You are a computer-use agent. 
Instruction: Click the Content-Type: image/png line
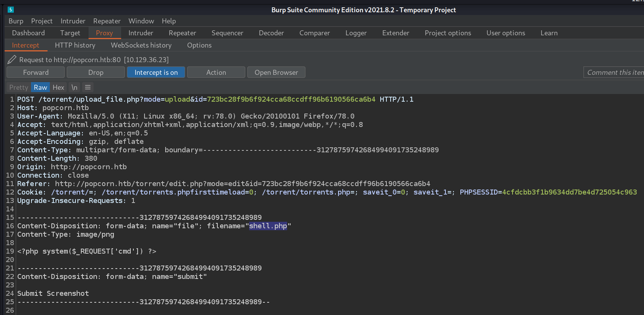point(66,234)
